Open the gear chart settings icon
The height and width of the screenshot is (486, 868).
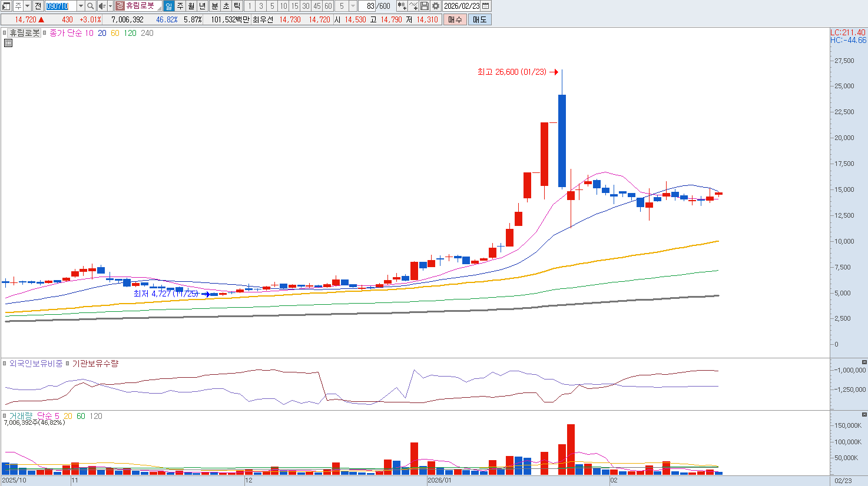pyautogui.click(x=436, y=6)
